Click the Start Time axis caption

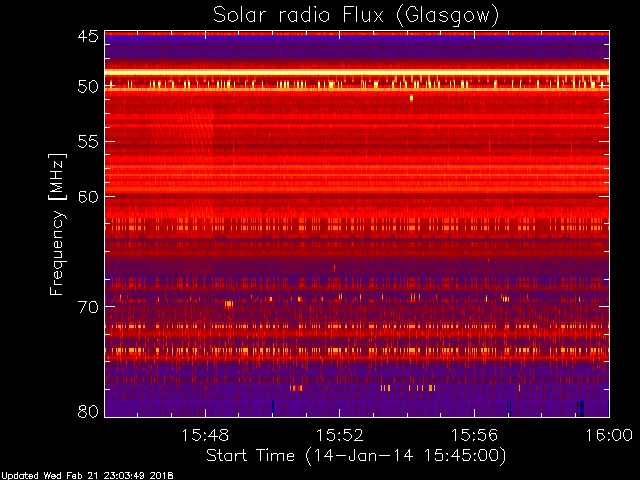click(x=356, y=456)
